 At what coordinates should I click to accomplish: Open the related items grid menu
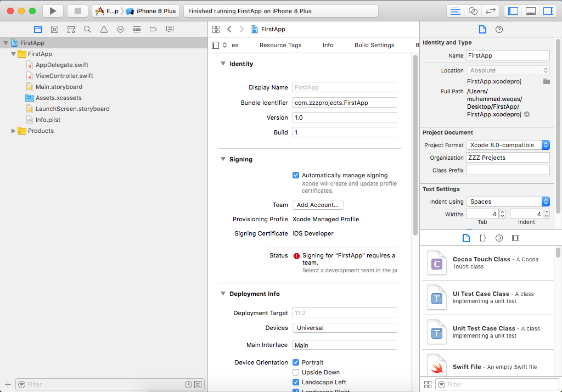[216, 30]
